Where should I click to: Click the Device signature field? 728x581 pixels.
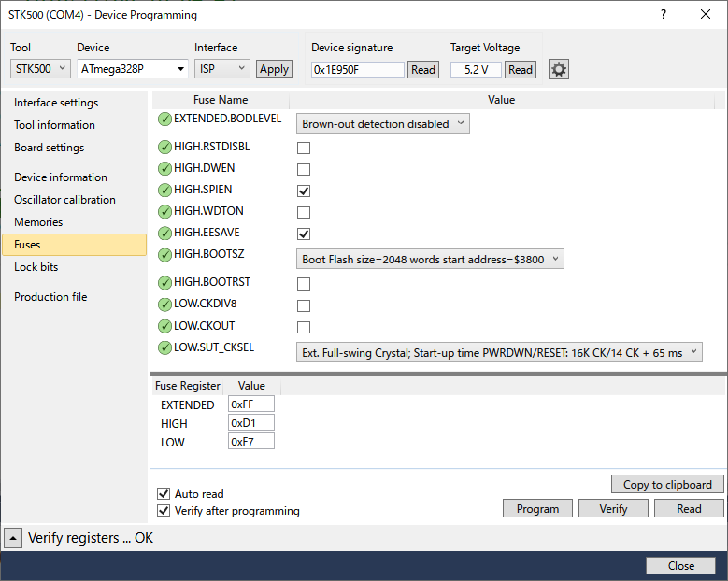click(x=358, y=70)
